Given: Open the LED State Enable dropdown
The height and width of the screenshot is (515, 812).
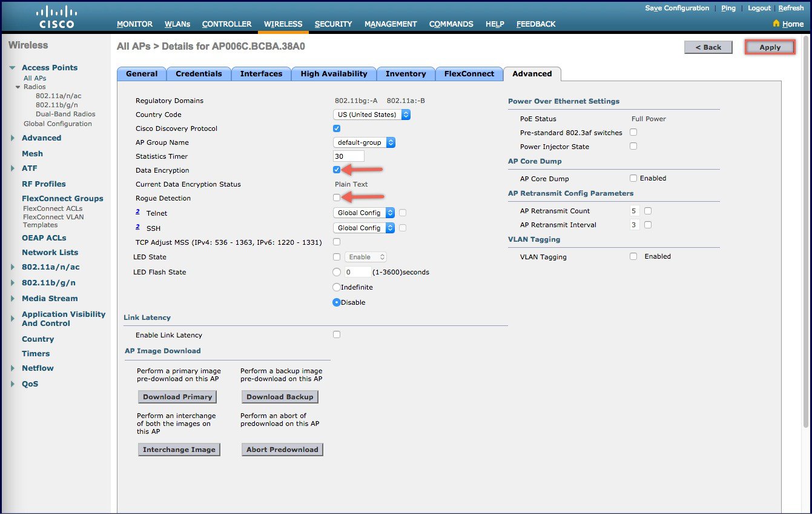Looking at the screenshot, I should coord(365,257).
